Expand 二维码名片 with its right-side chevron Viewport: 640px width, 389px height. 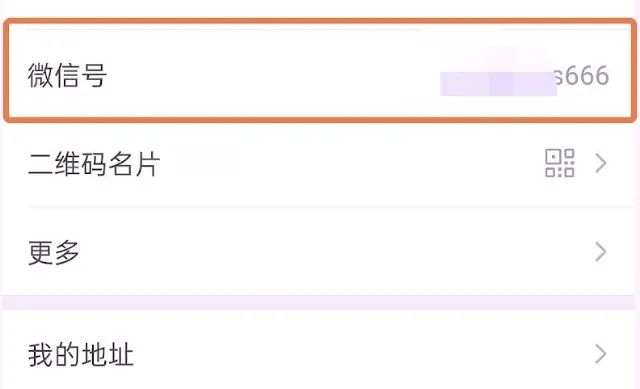[600, 163]
